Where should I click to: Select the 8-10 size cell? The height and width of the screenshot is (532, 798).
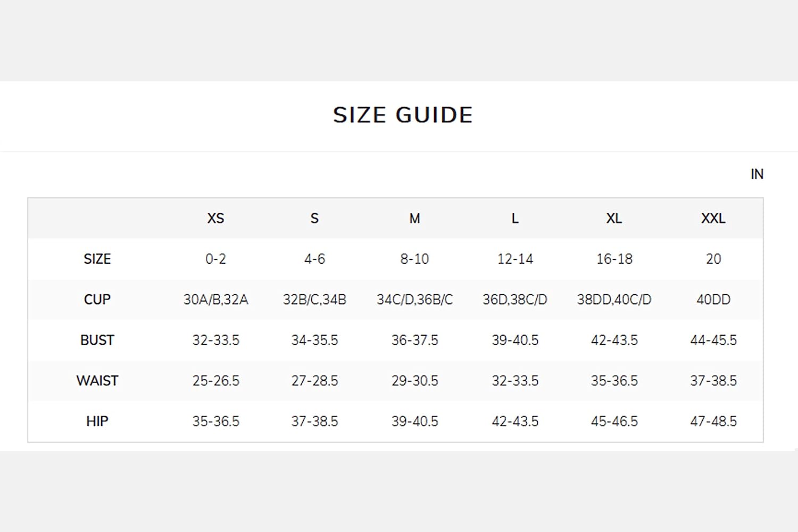(414, 259)
